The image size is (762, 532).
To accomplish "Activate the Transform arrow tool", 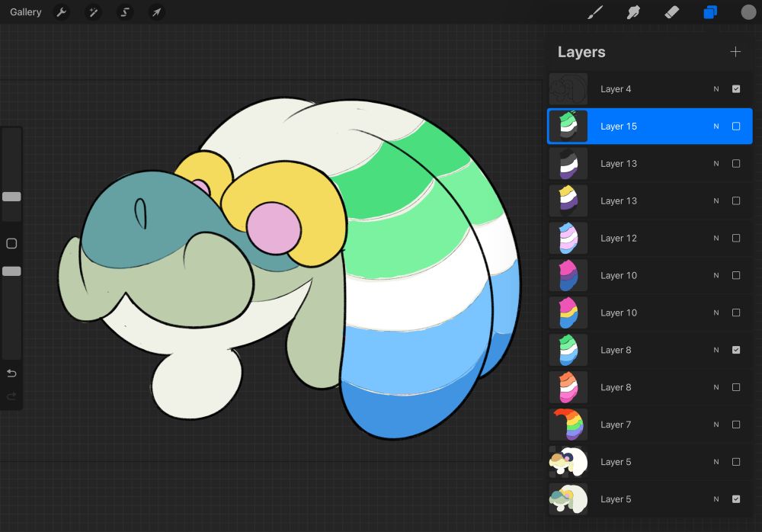I will tap(156, 12).
